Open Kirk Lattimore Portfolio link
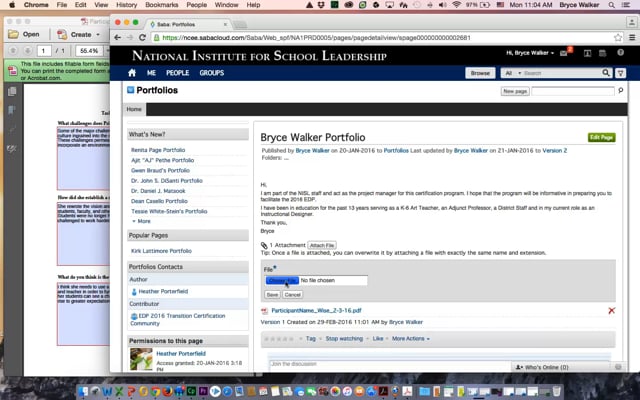Screen dimensions: 640x400 (161, 251)
